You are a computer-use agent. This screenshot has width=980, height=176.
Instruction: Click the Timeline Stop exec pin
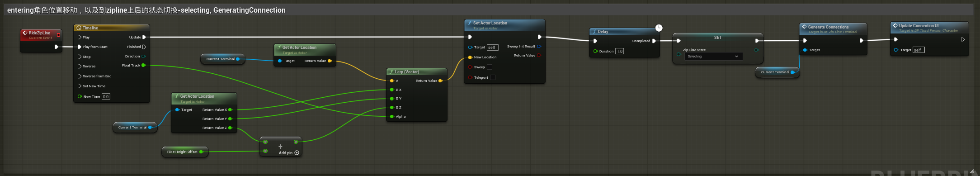[x=80, y=57]
